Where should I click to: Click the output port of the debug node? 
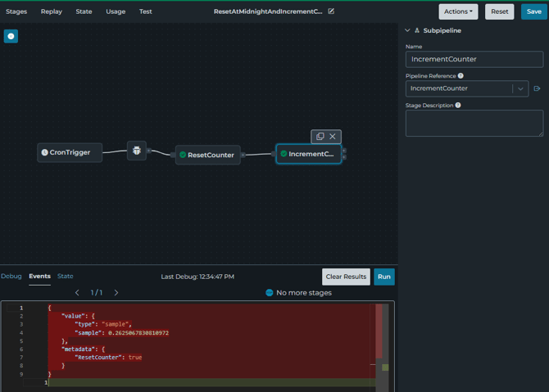click(149, 151)
